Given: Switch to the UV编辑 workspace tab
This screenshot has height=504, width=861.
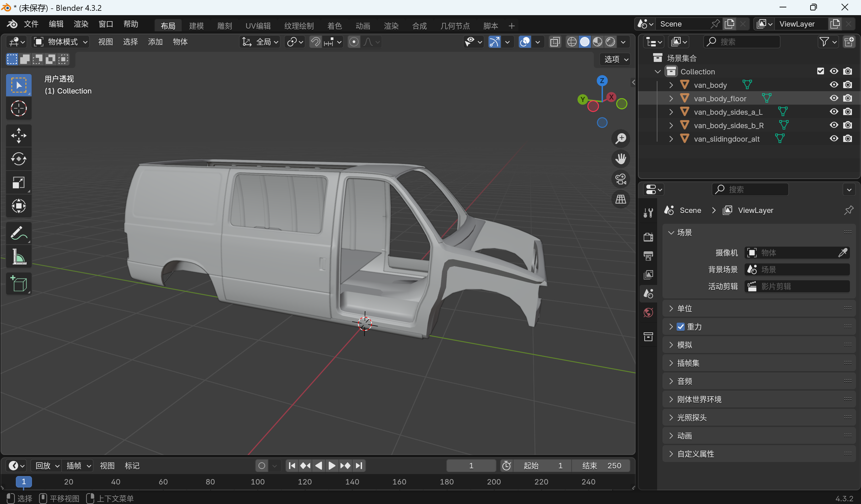Looking at the screenshot, I should pyautogui.click(x=258, y=26).
